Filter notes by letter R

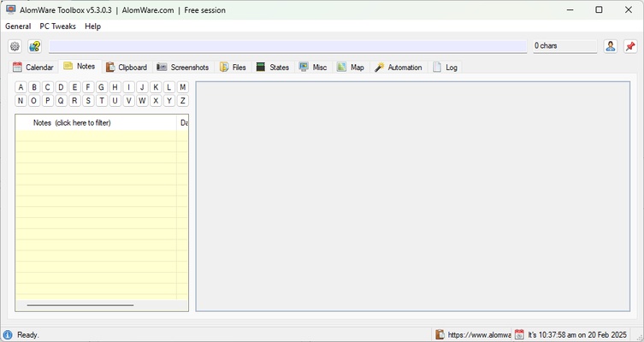click(x=74, y=101)
